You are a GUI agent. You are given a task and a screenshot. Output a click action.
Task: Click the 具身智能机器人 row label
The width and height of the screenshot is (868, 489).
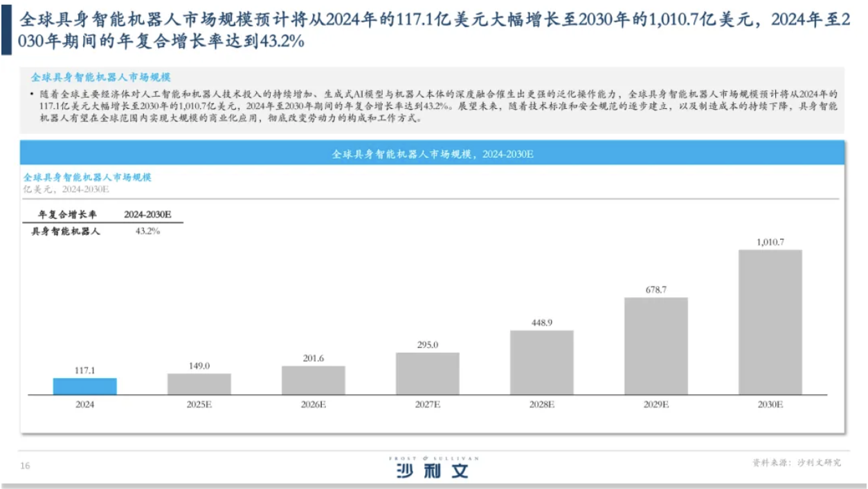(x=65, y=231)
